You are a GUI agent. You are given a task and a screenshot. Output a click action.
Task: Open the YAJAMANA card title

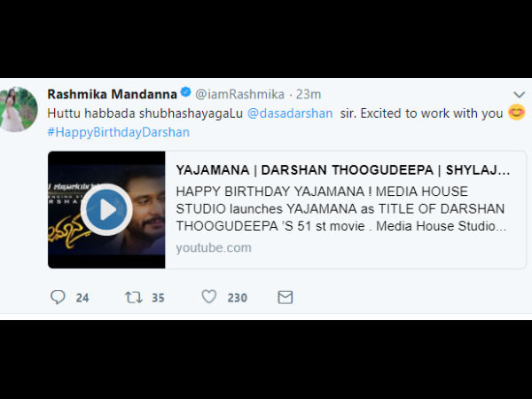click(343, 169)
